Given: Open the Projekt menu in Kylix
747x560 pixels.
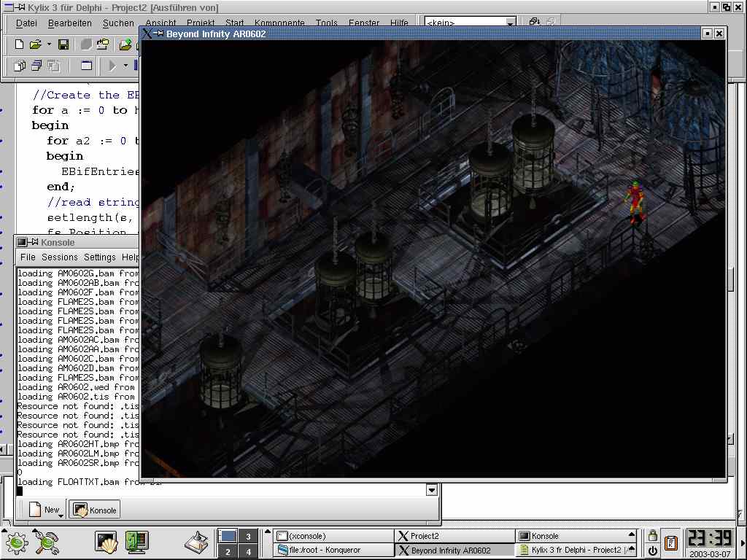Looking at the screenshot, I should pos(201,23).
